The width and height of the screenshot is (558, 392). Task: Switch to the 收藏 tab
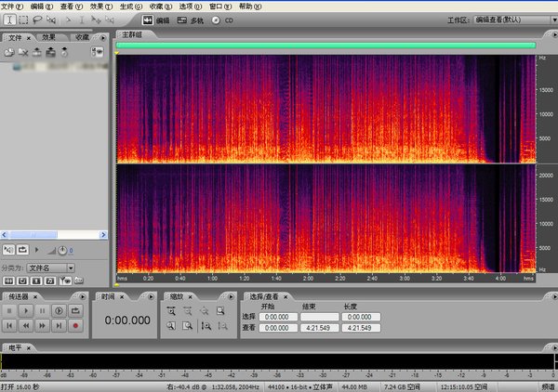tap(82, 37)
